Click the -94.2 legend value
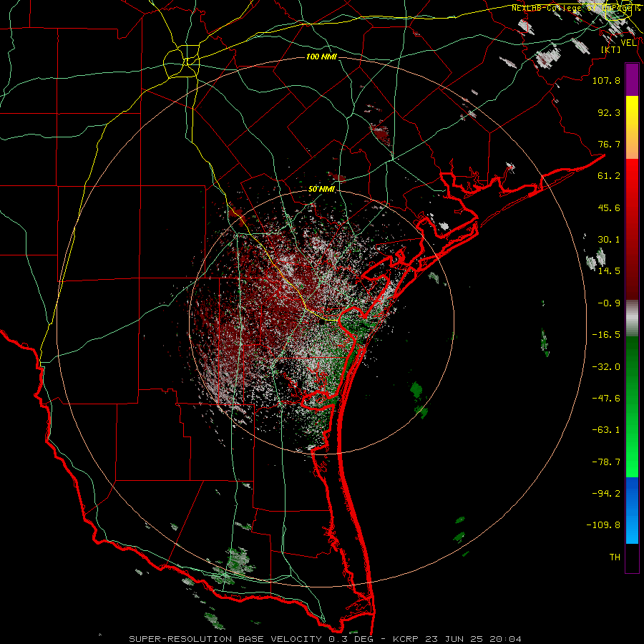644x644 pixels. tap(606, 494)
